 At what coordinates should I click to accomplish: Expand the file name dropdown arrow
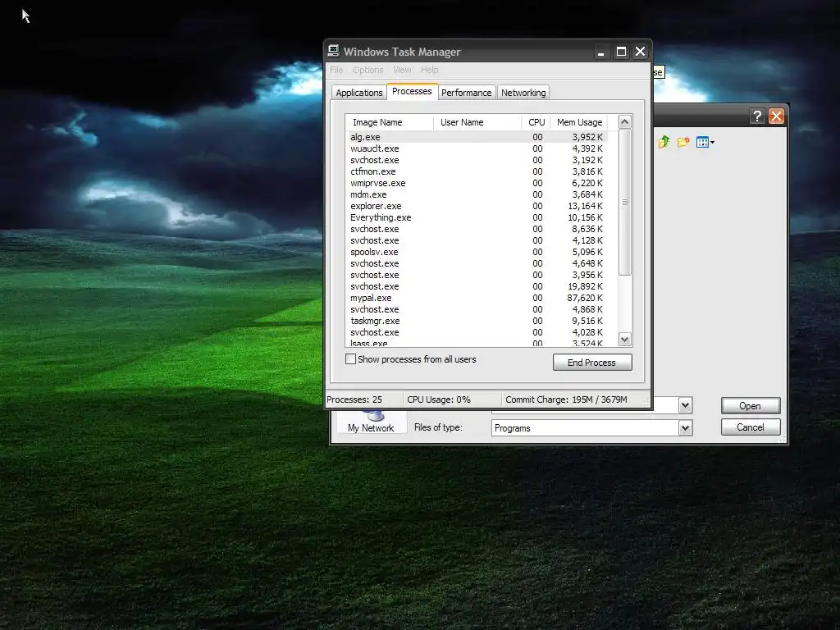coord(685,405)
